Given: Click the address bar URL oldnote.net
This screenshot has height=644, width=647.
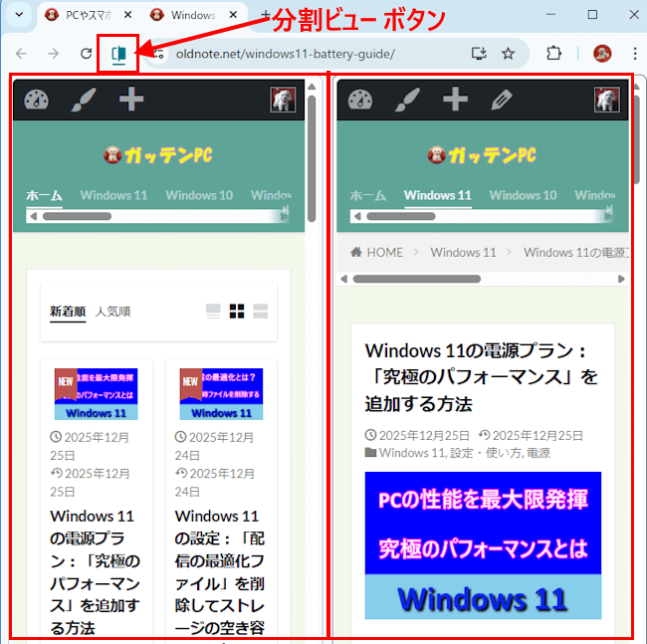Looking at the screenshot, I should 285,54.
